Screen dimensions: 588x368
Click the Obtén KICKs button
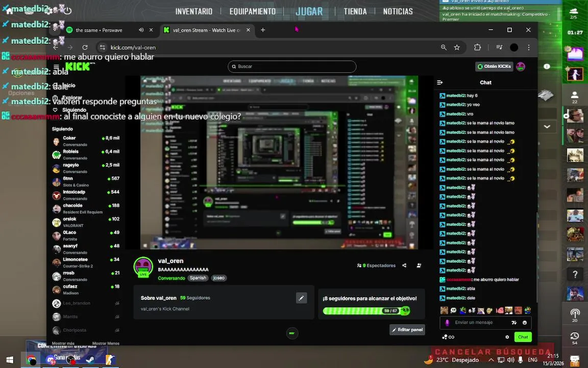tap(494, 66)
